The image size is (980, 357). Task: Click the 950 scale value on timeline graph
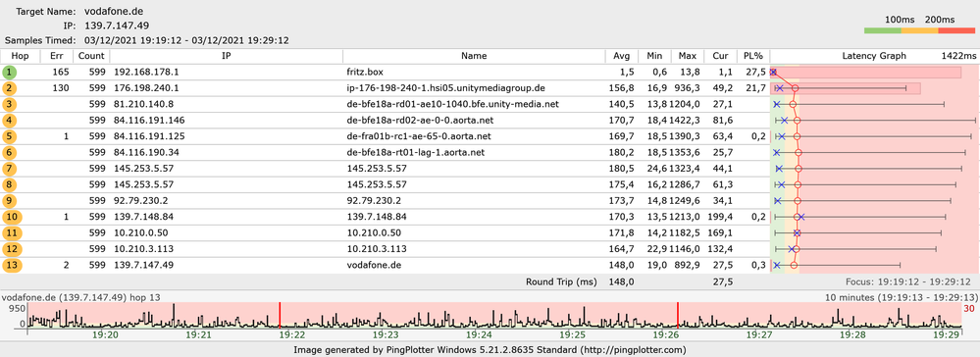tap(17, 308)
